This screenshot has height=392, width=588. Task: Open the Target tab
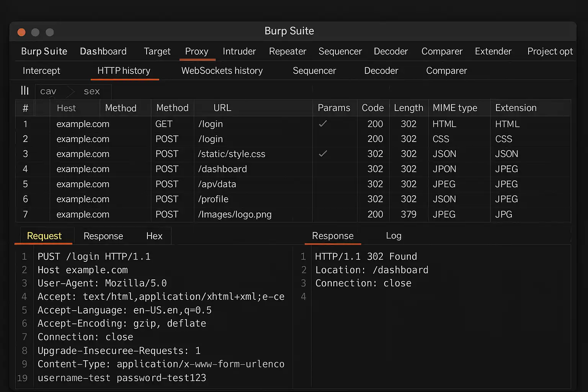[157, 51]
